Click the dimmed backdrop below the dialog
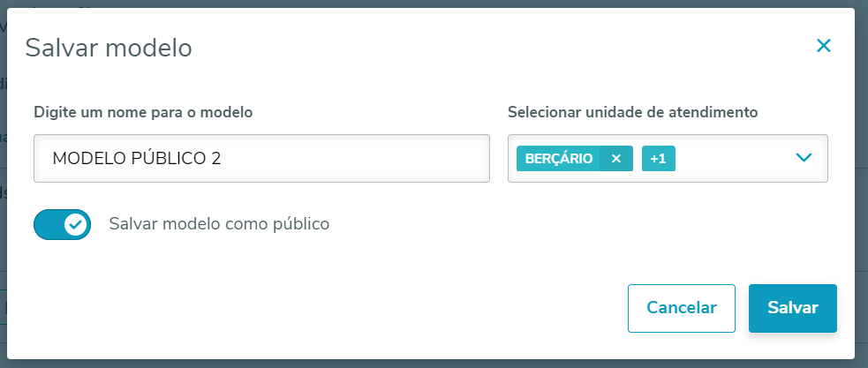Viewport: 868px width, 368px height. tap(433, 364)
